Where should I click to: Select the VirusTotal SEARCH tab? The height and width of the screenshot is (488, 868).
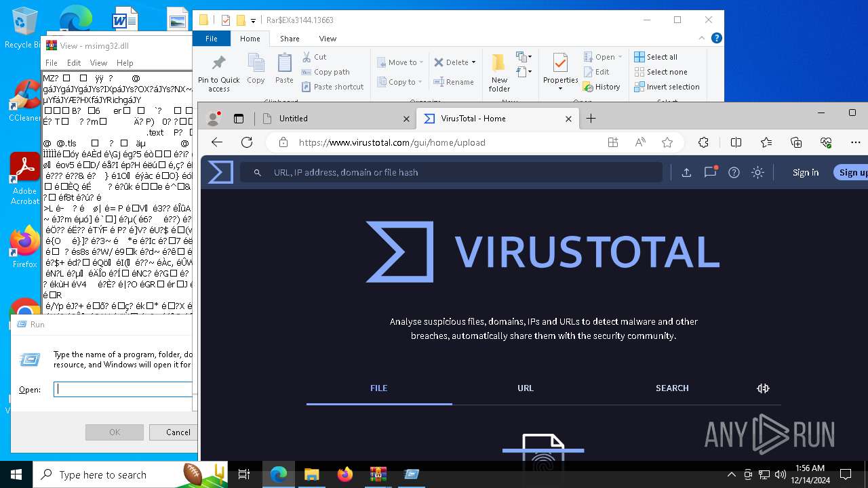tap(672, 388)
